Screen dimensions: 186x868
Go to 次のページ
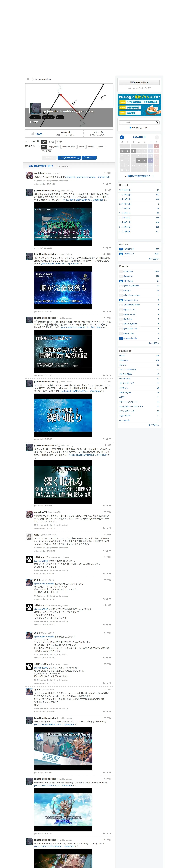coord(89,157)
